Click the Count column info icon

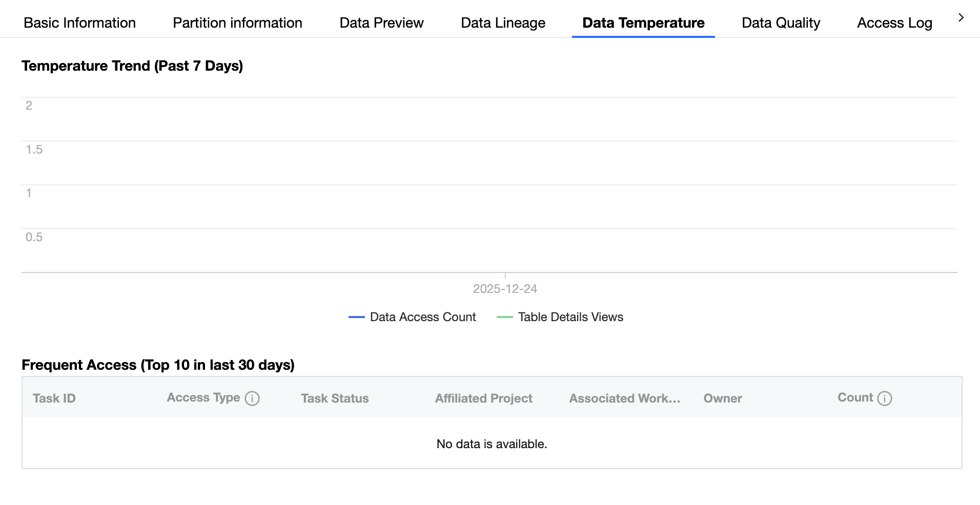(x=885, y=398)
